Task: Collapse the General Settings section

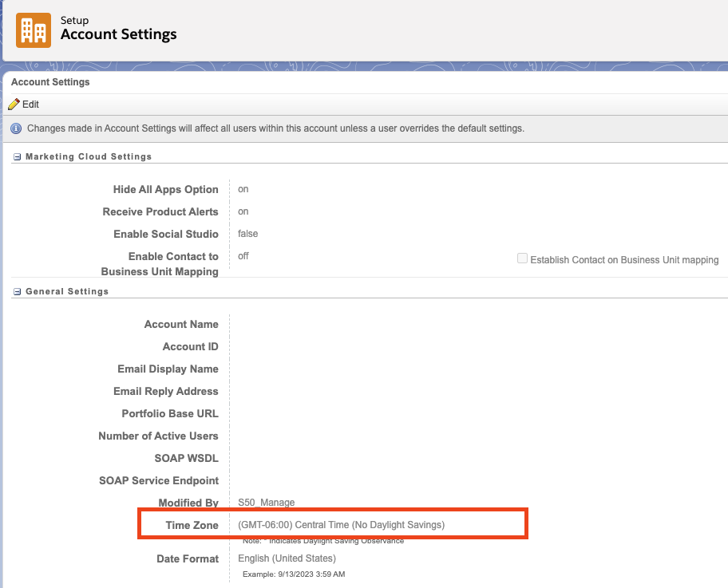Action: tap(18, 291)
